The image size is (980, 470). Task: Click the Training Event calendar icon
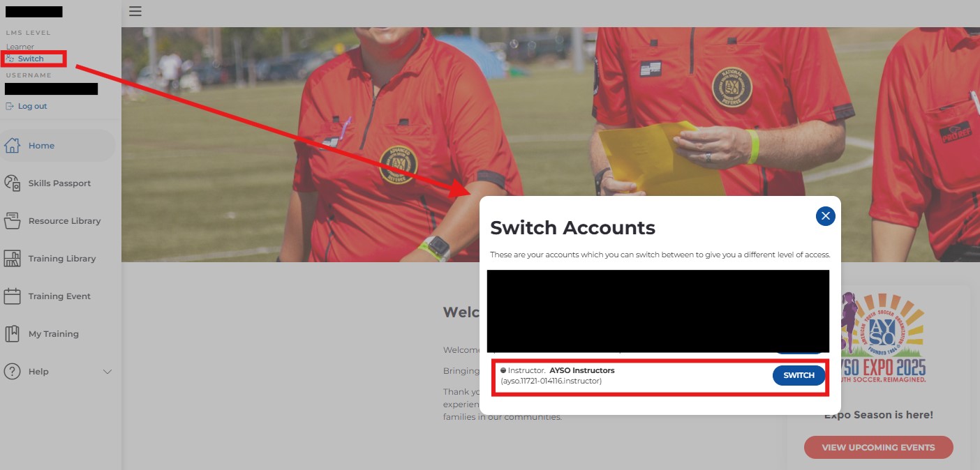tap(13, 296)
